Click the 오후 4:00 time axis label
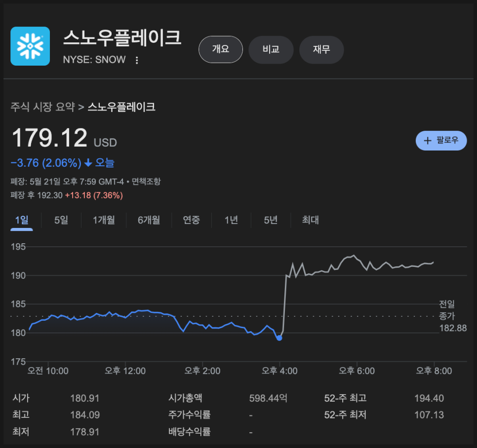 click(279, 371)
